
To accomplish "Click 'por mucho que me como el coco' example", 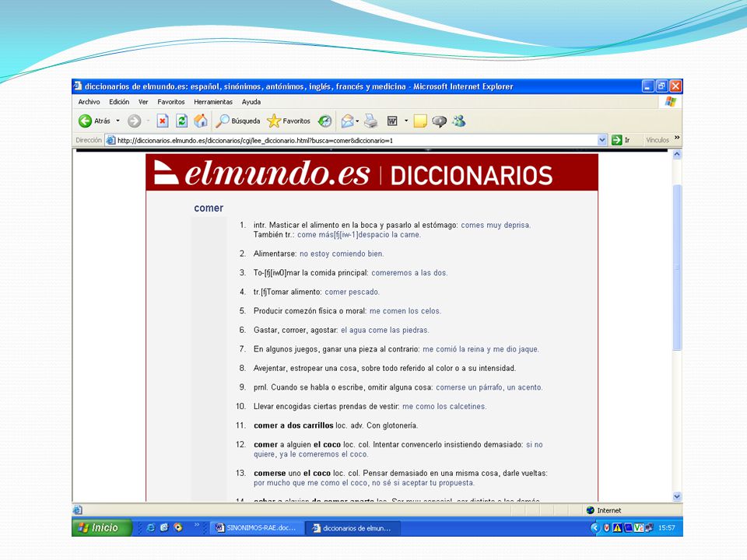I will click(311, 483).
